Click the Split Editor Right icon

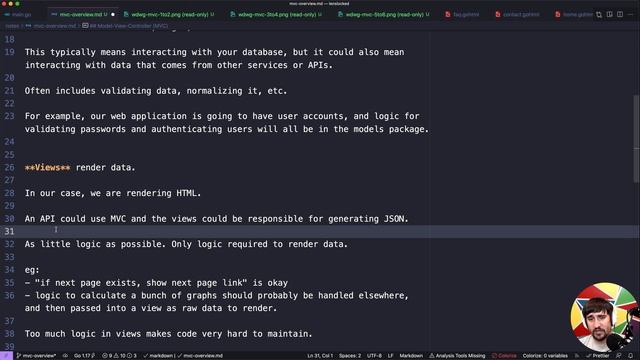coord(620,14)
